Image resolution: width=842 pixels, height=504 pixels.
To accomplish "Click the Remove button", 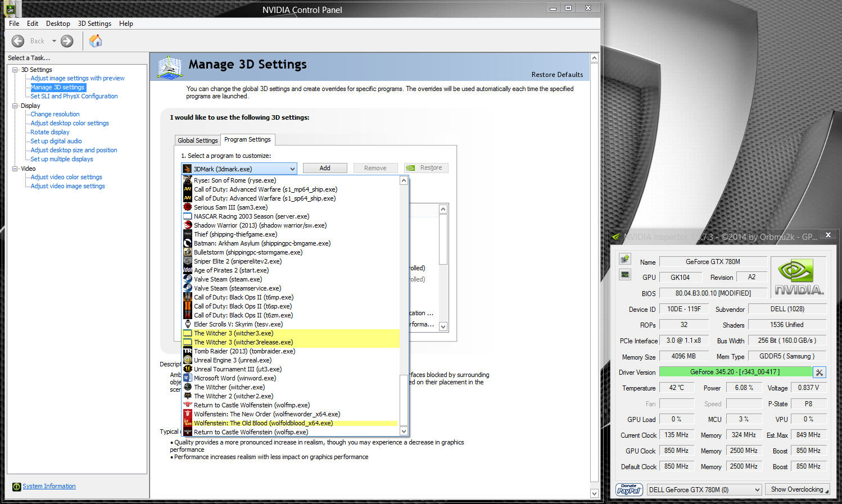I will click(375, 168).
